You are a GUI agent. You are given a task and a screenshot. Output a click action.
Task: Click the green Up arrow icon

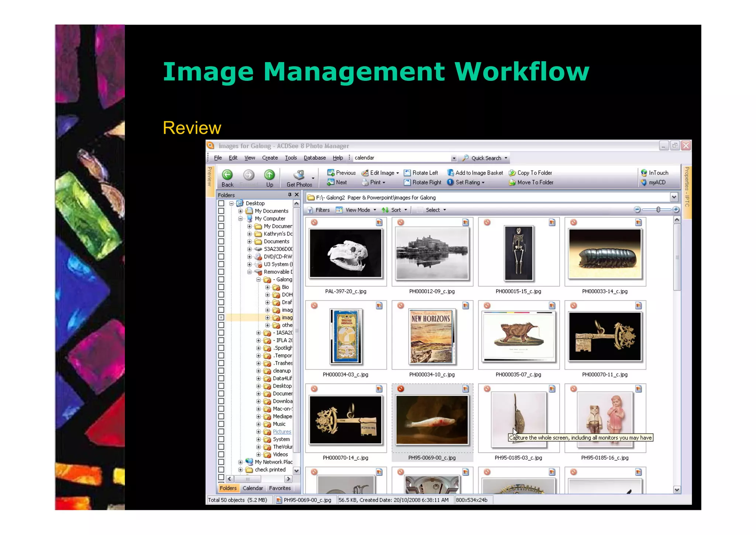tap(269, 174)
